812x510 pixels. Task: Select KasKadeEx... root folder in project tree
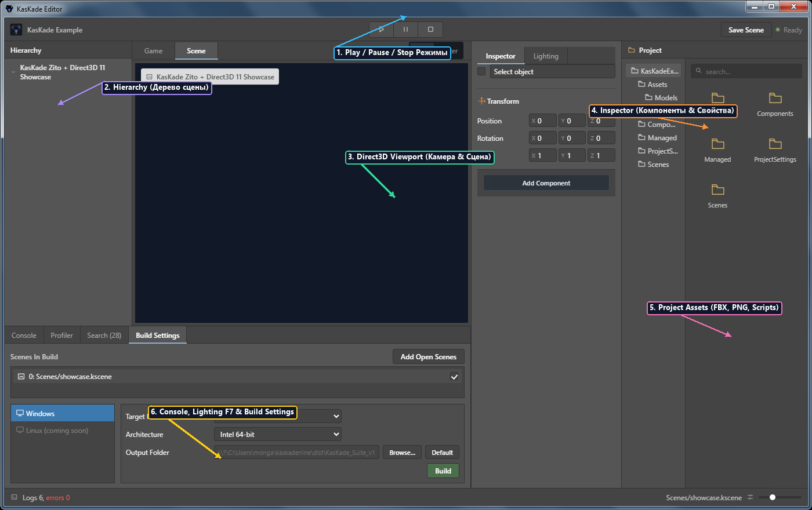coord(655,71)
